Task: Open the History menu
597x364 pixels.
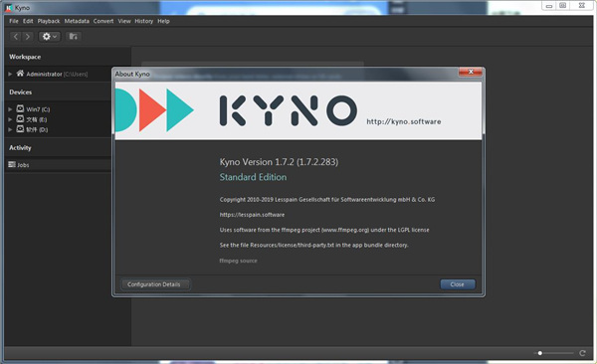Action: pos(144,21)
